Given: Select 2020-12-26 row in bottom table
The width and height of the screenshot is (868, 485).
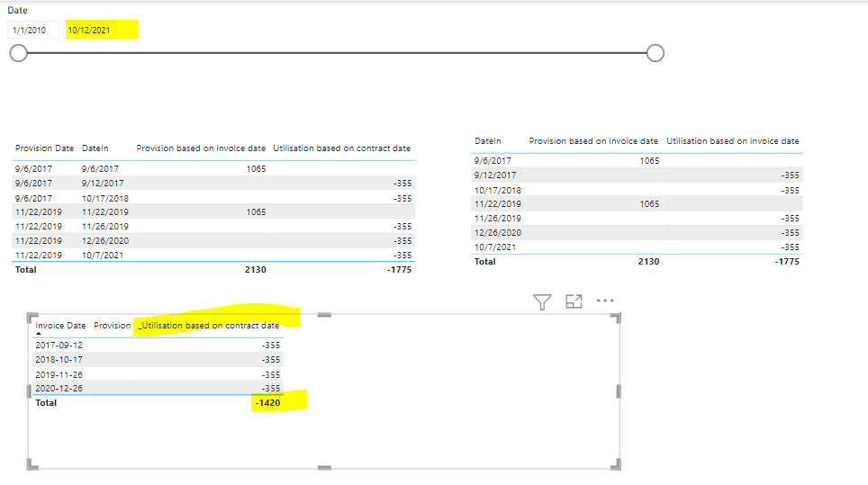Looking at the screenshot, I should coord(158,388).
